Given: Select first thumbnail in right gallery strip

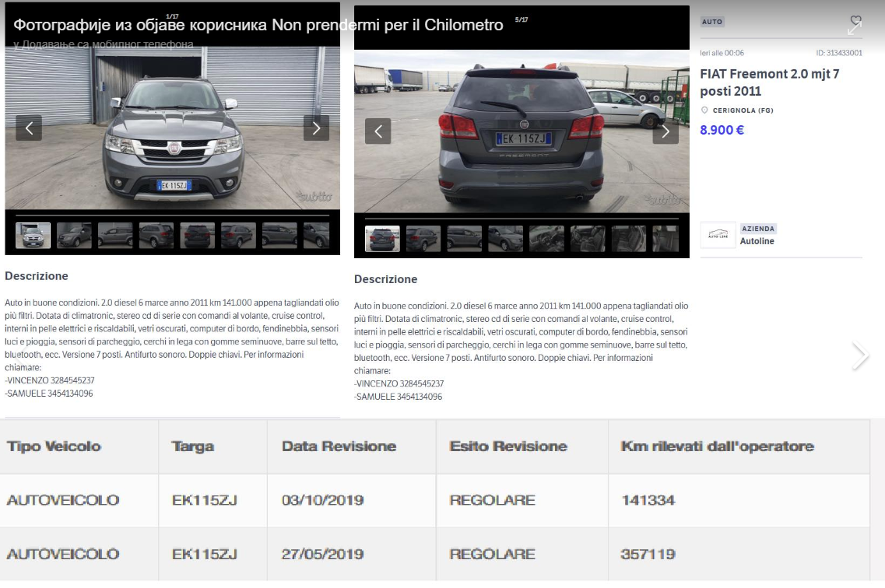Looking at the screenshot, I should coord(382,239).
